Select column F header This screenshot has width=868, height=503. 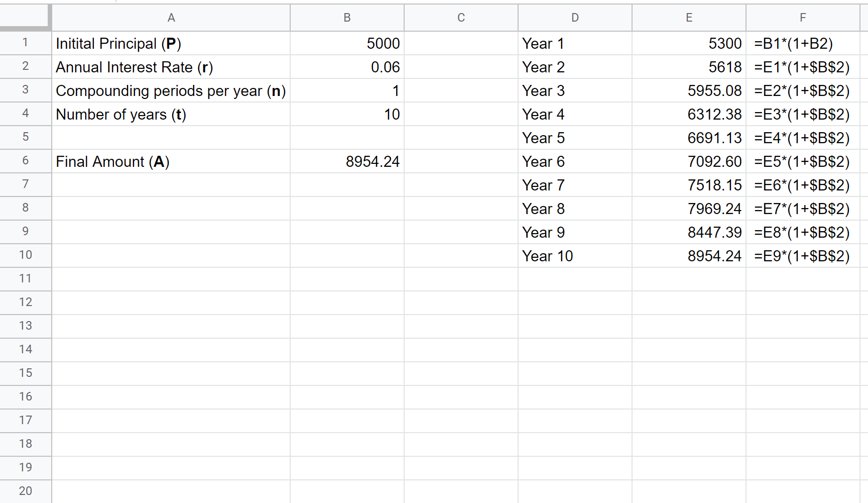click(803, 18)
